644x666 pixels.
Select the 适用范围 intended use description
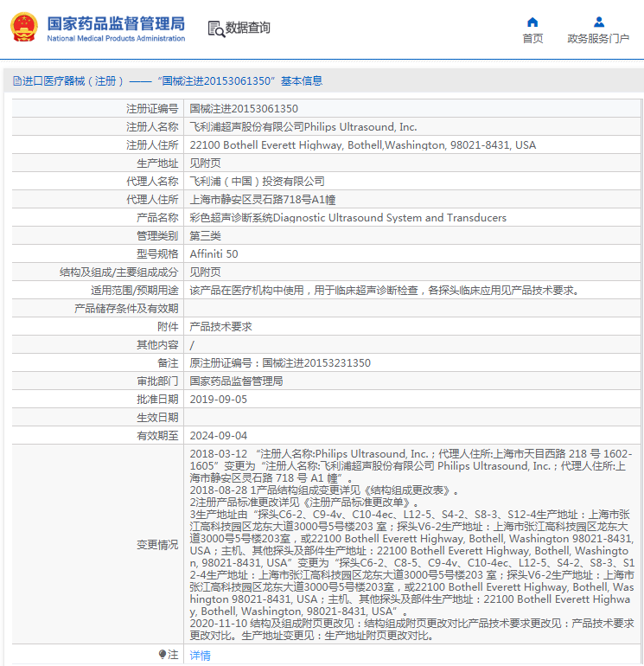pos(384,291)
